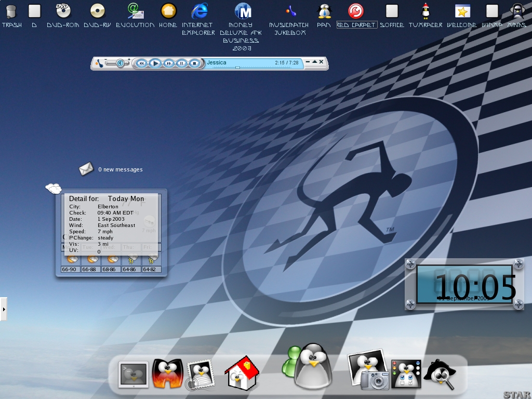Expand the hidden side panel arrow
Image resolution: width=532 pixels, height=399 pixels.
pos(4,309)
